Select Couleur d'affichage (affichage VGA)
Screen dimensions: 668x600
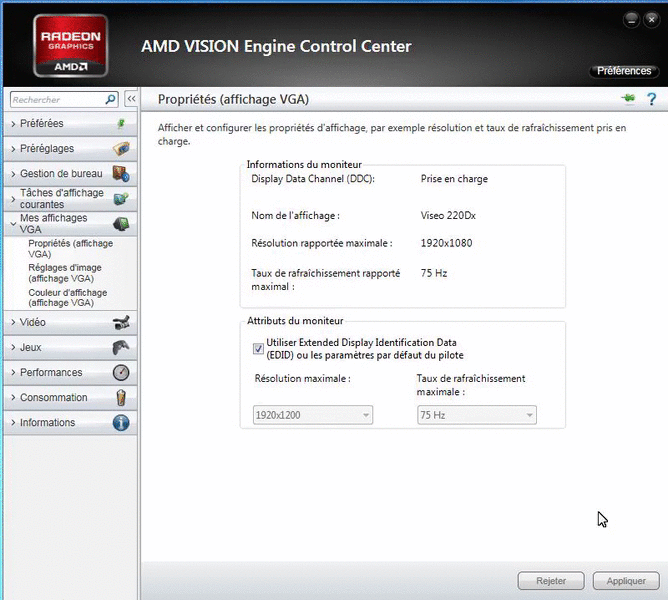[x=67, y=297]
